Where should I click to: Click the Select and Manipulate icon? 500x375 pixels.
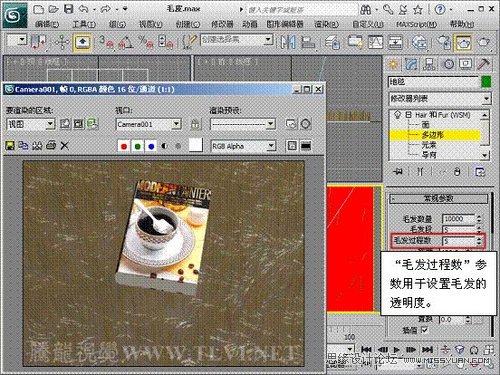tap(62, 42)
